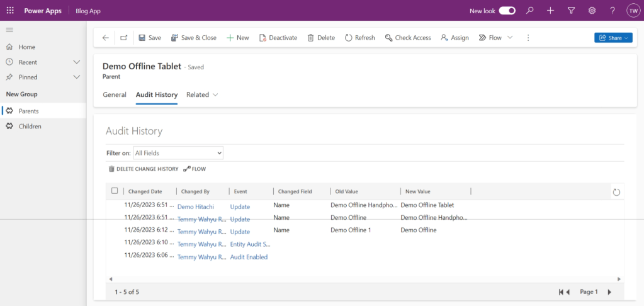This screenshot has height=306, width=644.
Task: Click Refresh in the command bar
Action: click(x=360, y=38)
